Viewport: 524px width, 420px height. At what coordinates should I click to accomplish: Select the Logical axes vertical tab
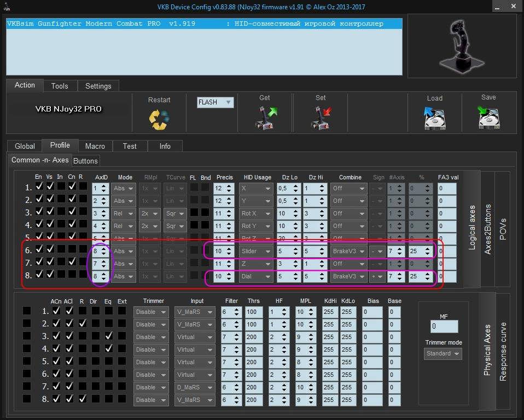(472, 228)
